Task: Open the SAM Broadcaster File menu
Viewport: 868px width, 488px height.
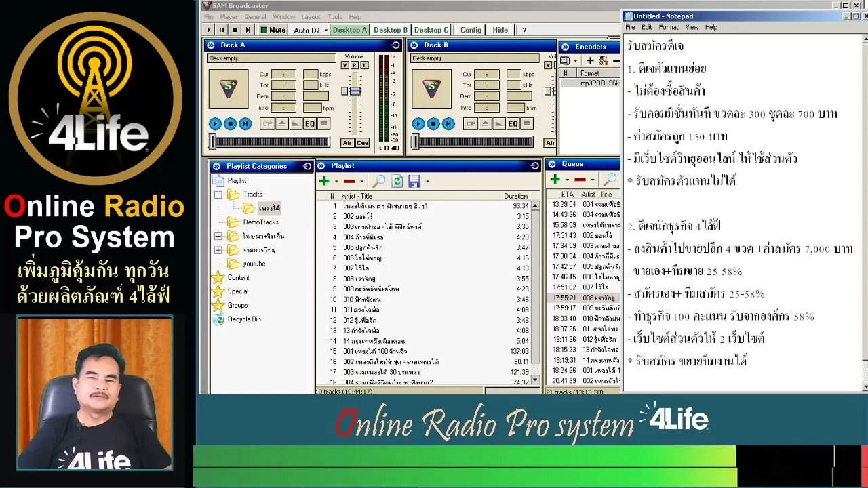Action: coord(209,17)
